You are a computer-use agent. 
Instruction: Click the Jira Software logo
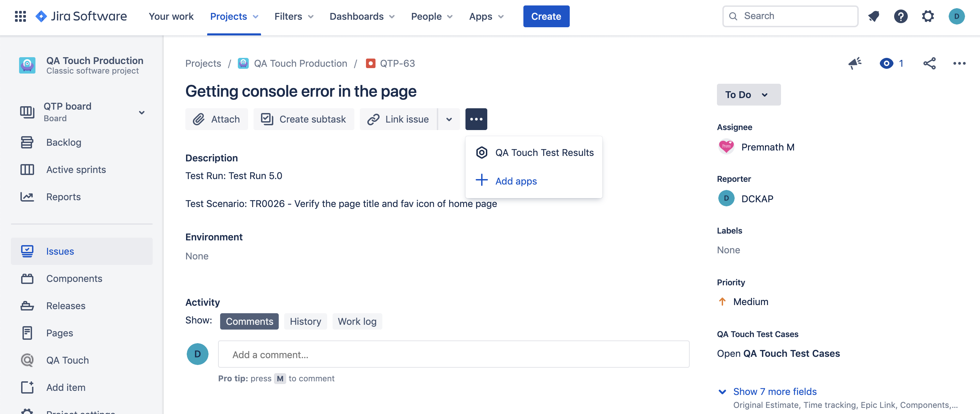click(x=81, y=16)
